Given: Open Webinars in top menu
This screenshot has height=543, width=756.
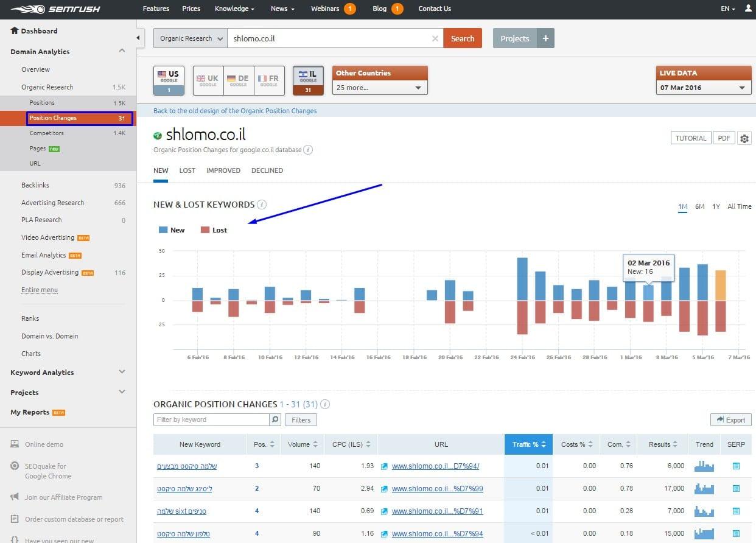Looking at the screenshot, I should point(325,9).
